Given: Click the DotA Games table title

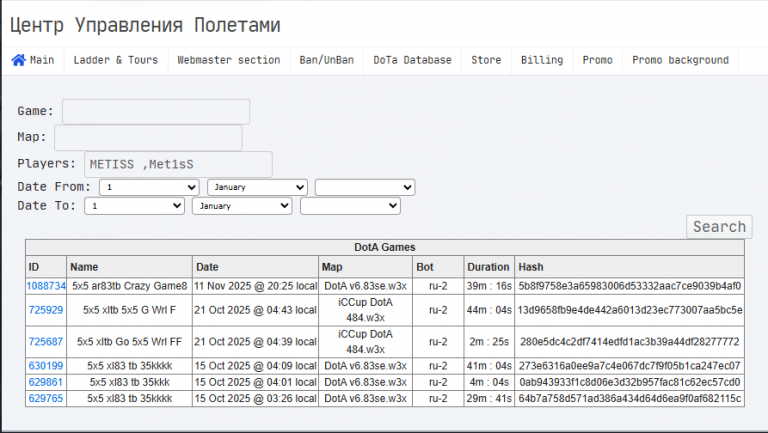Looking at the screenshot, I should (385, 247).
